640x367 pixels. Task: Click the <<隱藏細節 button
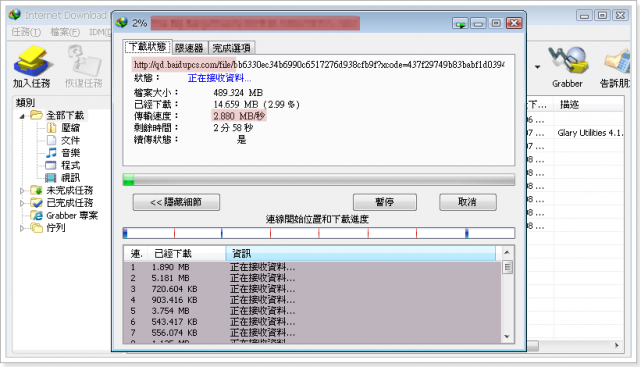point(176,202)
